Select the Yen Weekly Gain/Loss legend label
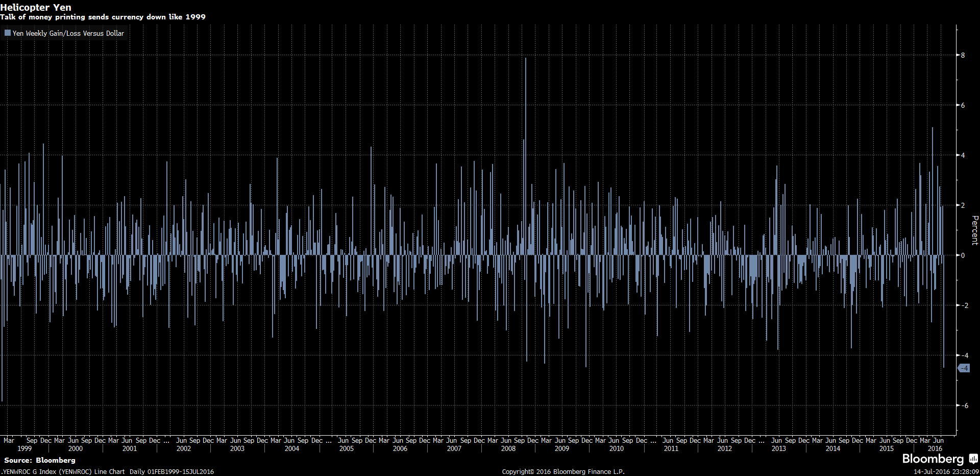980x476 pixels. [x=68, y=33]
